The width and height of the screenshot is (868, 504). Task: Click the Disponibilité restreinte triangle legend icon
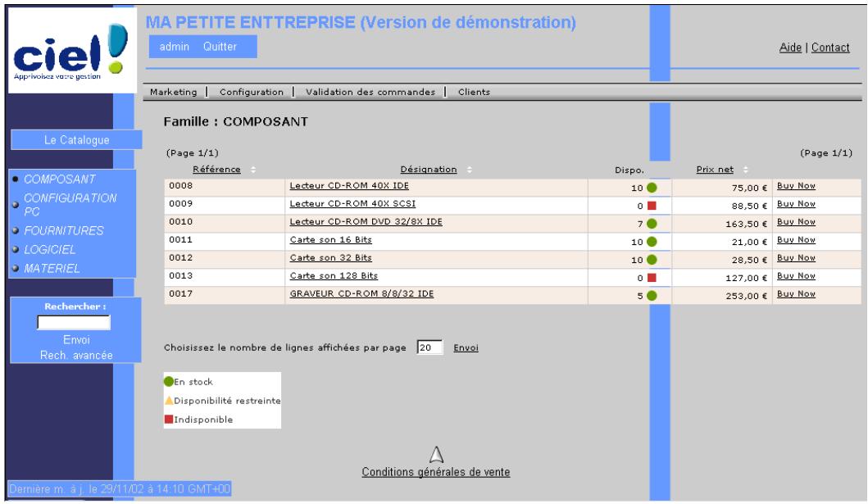(169, 400)
